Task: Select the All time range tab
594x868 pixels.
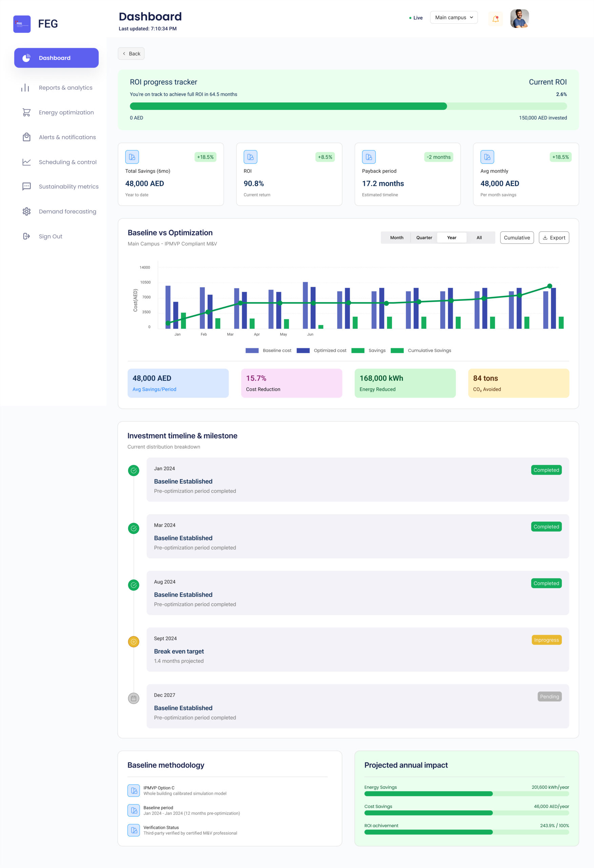Action: pyautogui.click(x=479, y=238)
